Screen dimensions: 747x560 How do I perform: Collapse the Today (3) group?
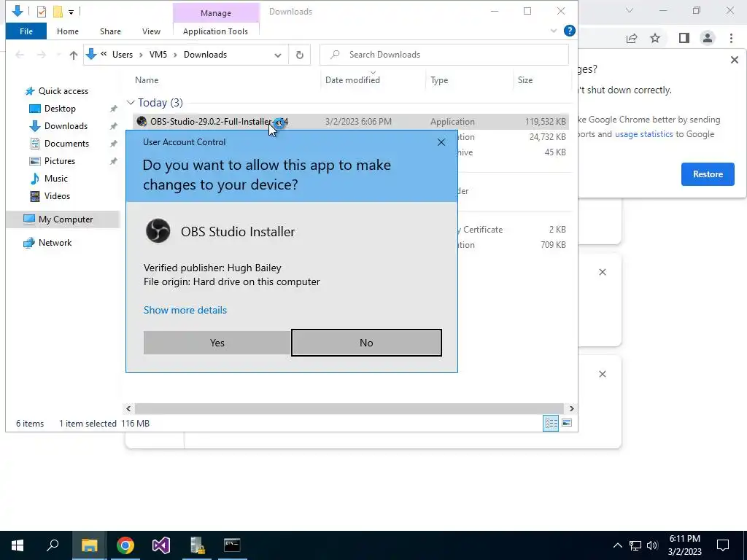coord(131,103)
